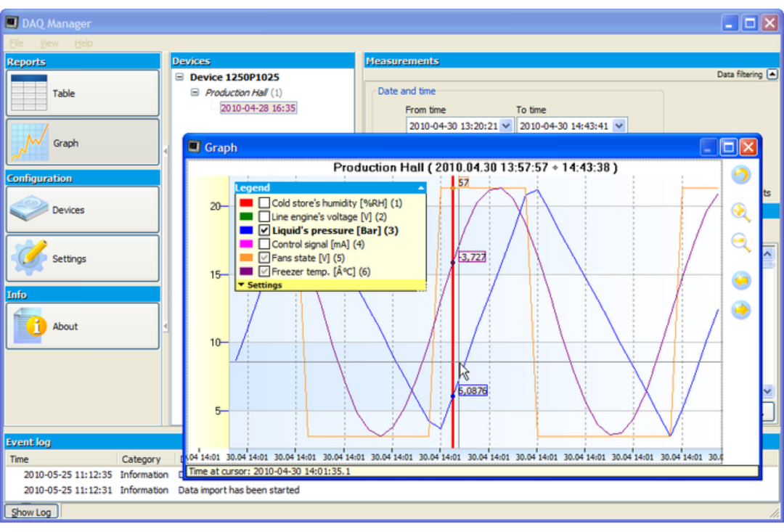The image size is (784, 532).
Task: Uncheck Liquid's pressure [Bar] series
Action: click(264, 231)
